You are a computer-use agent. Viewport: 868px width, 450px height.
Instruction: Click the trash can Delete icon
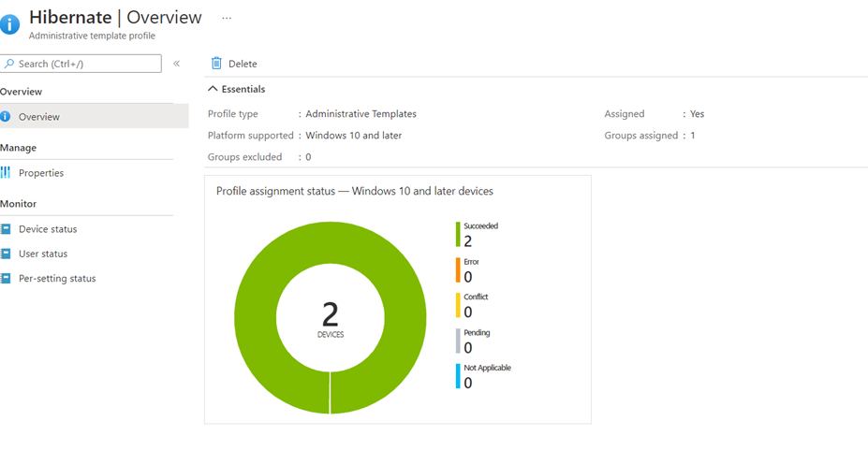pyautogui.click(x=216, y=64)
